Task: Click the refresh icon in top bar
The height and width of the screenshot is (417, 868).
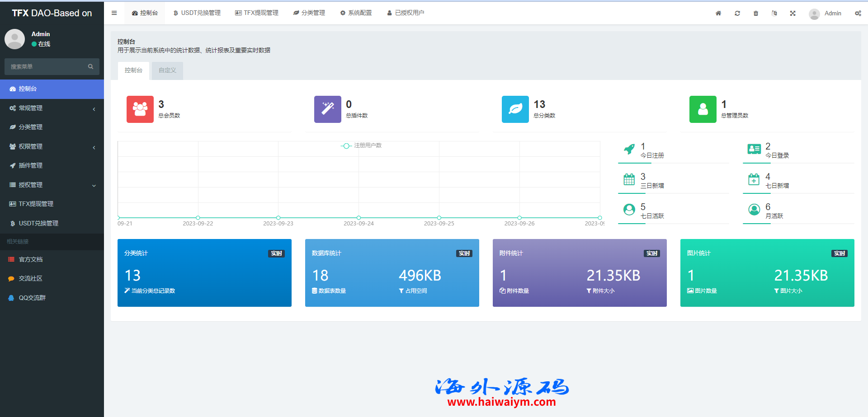Action: coord(737,13)
